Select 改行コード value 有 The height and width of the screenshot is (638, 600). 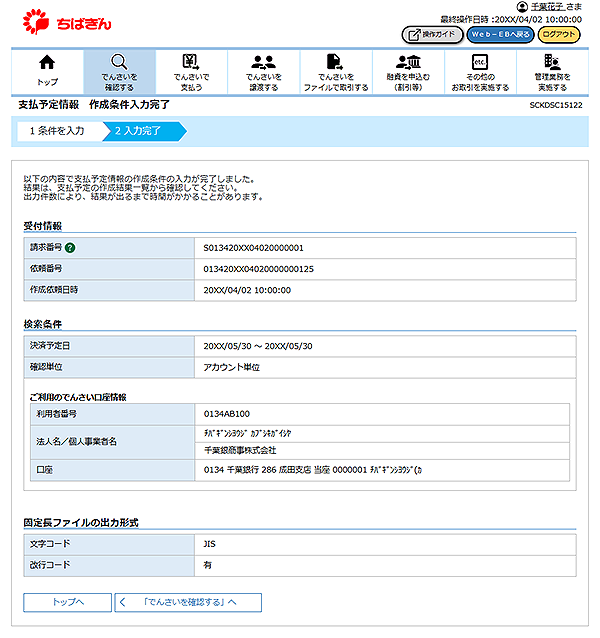(x=207, y=565)
